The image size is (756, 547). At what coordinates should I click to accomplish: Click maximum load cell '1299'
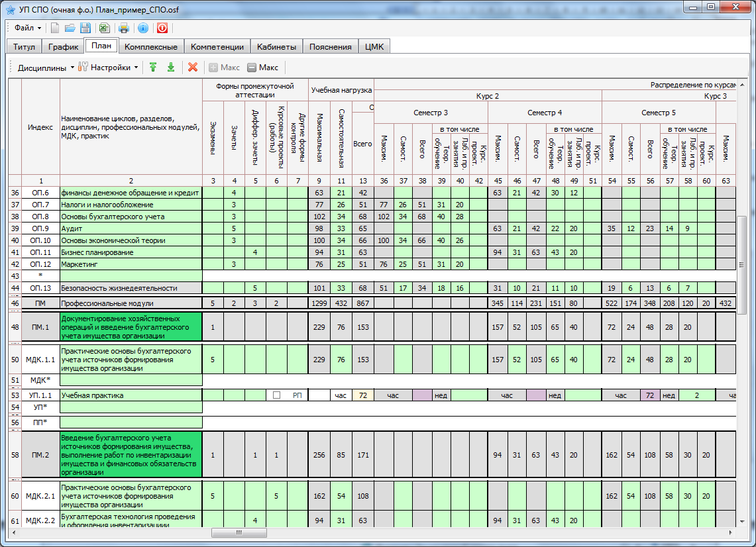click(x=319, y=303)
